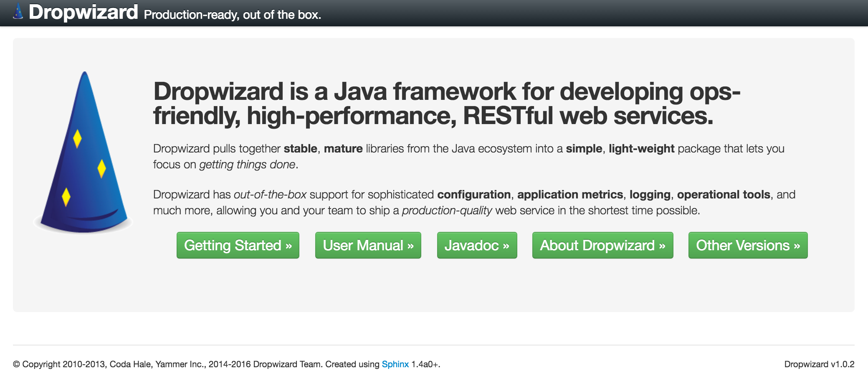The height and width of the screenshot is (376, 868).
Task: Open the Getting Started guide
Action: coord(238,245)
